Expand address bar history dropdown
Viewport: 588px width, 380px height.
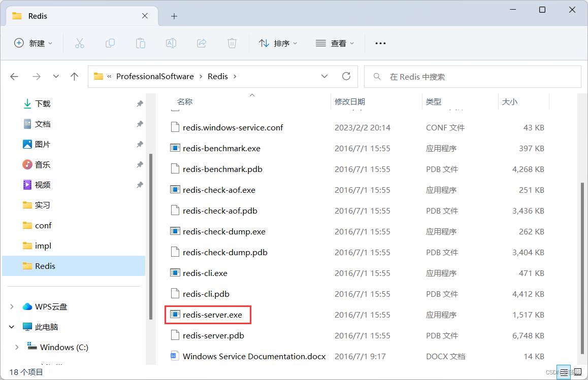coord(324,77)
